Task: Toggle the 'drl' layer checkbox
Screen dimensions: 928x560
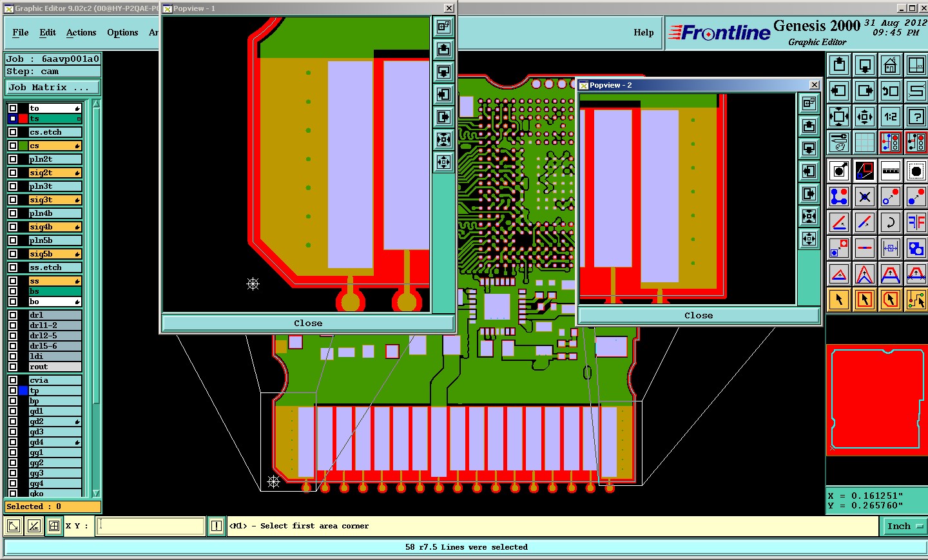Action: point(13,315)
